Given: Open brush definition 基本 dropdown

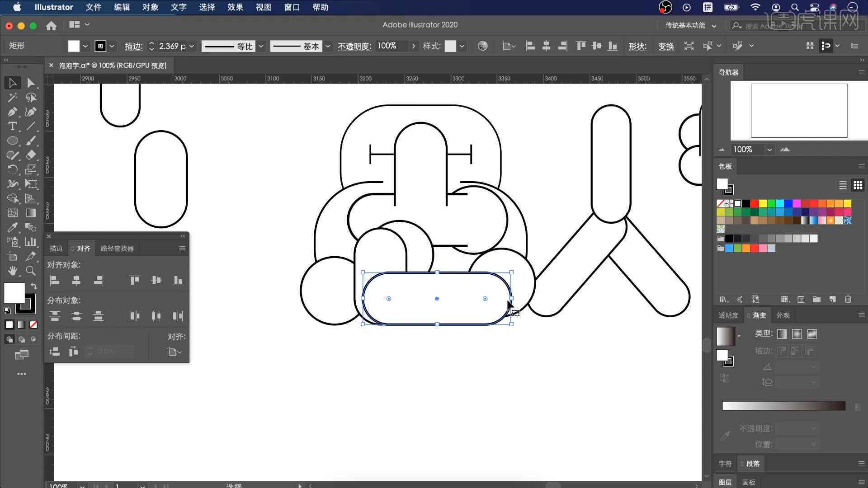Looking at the screenshot, I should (328, 46).
